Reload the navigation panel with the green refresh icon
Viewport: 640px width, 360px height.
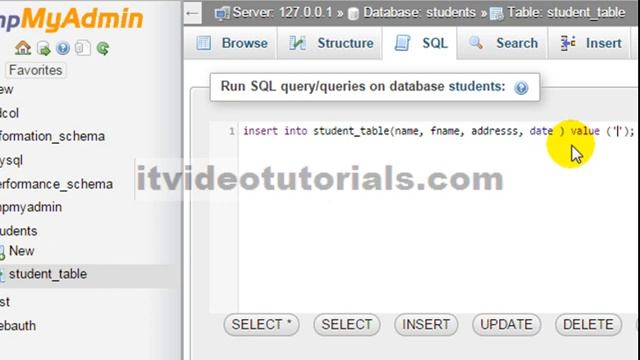point(103,49)
